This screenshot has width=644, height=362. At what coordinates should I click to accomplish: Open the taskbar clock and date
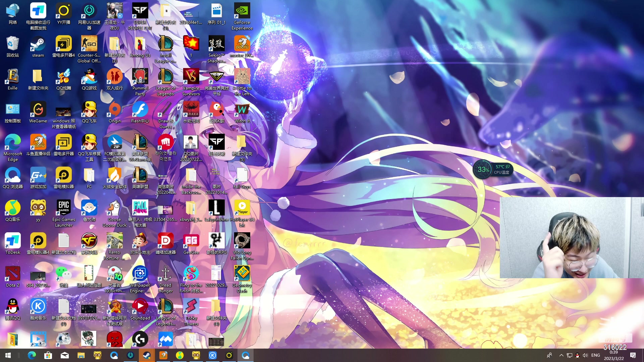(614, 355)
